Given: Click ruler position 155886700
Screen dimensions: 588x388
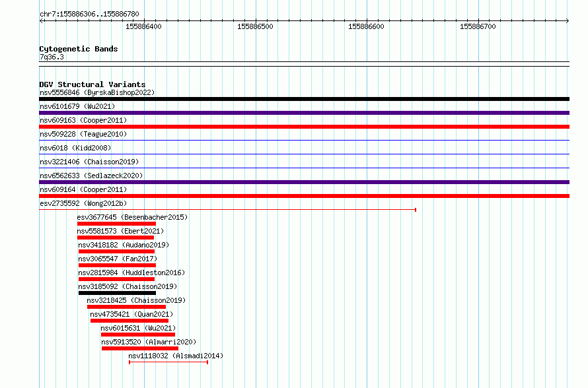Looking at the screenshot, I should (478, 26).
